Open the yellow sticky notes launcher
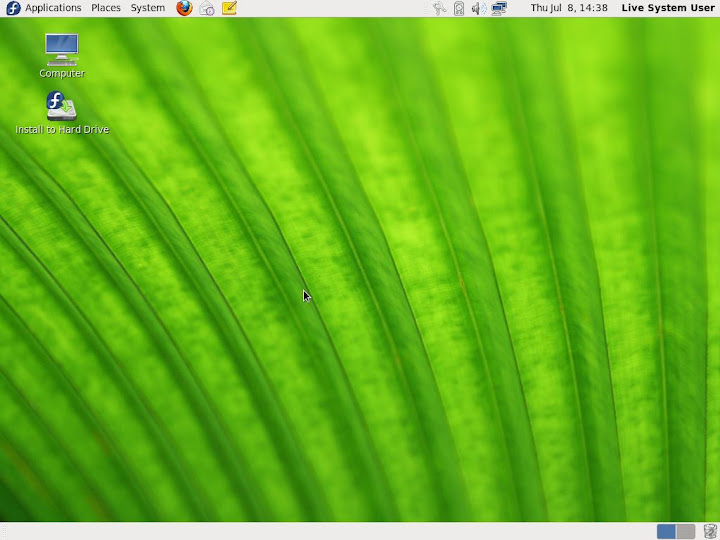Image resolution: width=720 pixels, height=540 pixels. pyautogui.click(x=229, y=8)
